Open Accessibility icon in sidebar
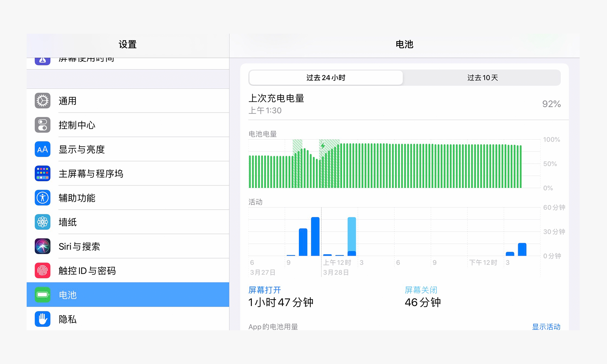This screenshot has width=607, height=364. tap(42, 198)
